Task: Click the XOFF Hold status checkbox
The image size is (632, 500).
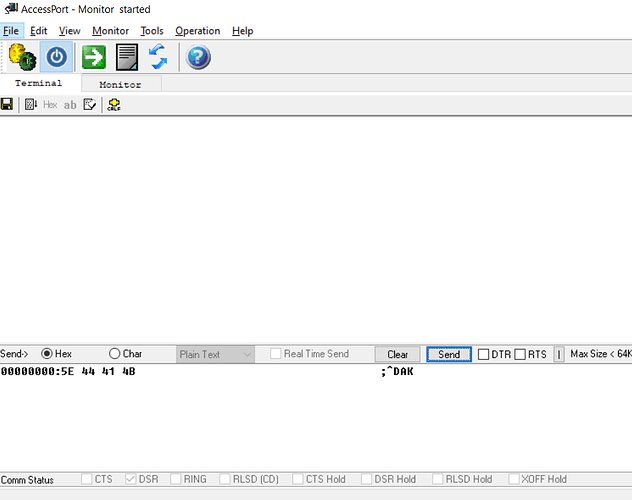Action: click(514, 479)
